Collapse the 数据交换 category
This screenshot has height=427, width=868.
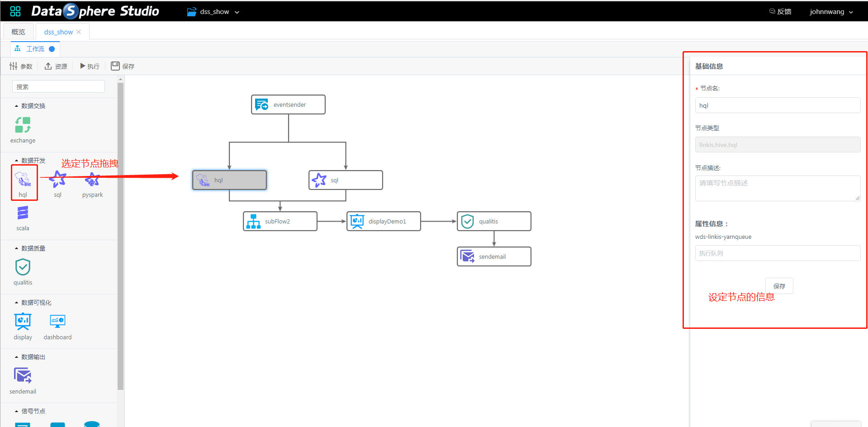[x=17, y=106]
